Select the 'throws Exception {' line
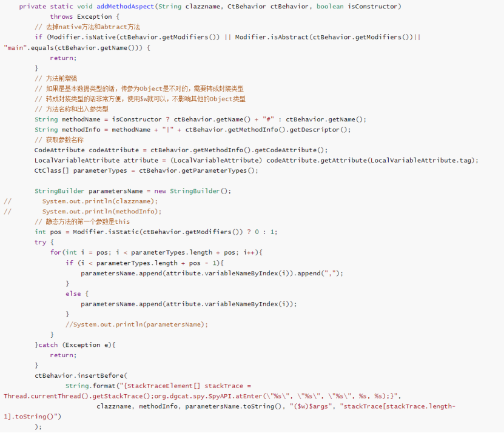This screenshot has height=433, width=504. 85,17
